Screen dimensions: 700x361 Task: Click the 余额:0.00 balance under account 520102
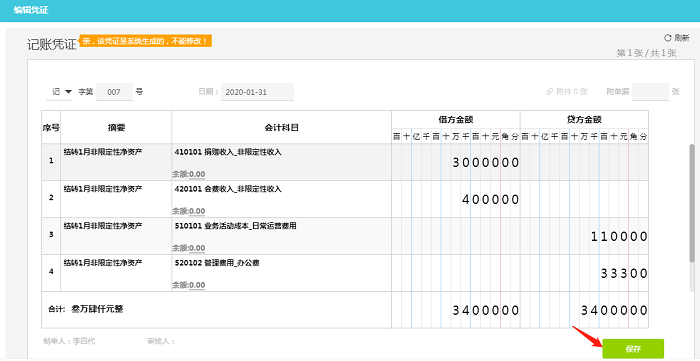189,285
